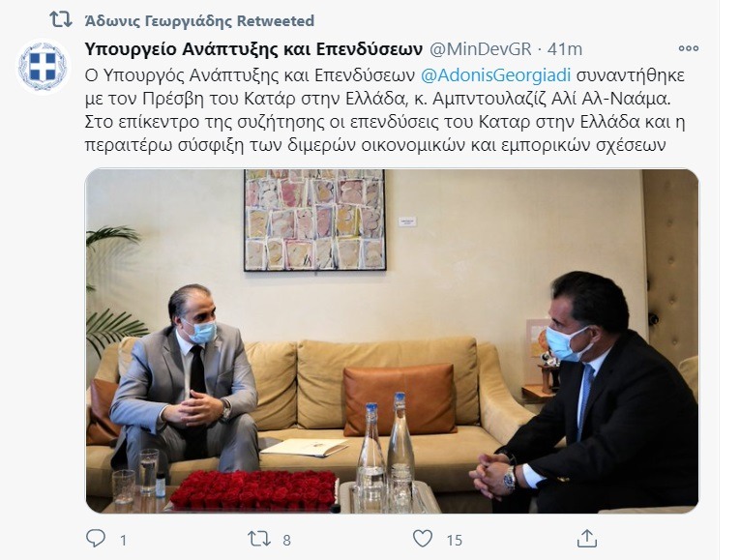The width and height of the screenshot is (740, 560).
Task: Click the @MinDevGR handle
Action: [x=480, y=48]
